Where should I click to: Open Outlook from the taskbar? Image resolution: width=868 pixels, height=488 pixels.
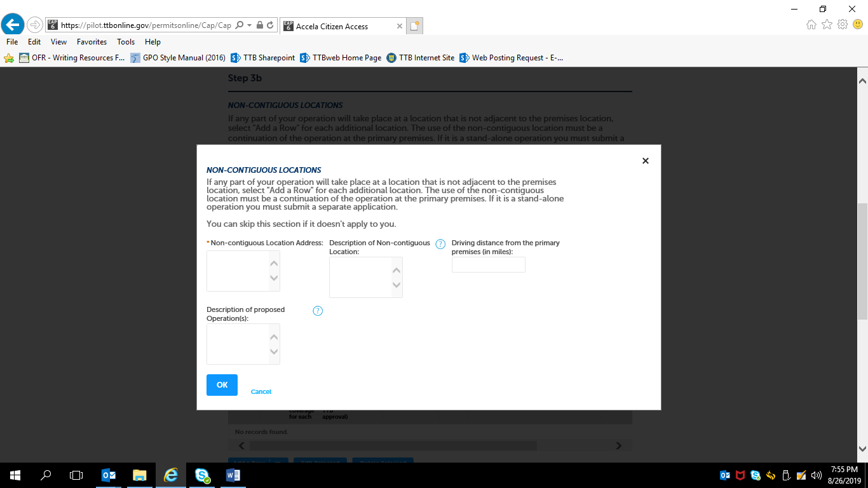pos(109,475)
